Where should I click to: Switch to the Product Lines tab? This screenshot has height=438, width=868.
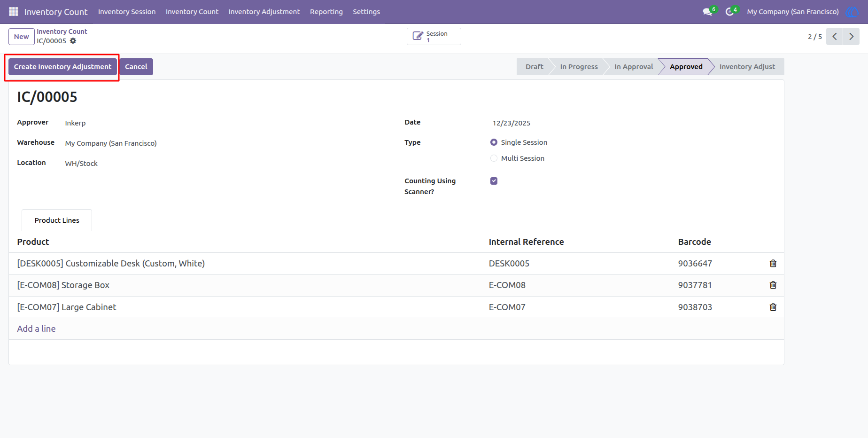[57, 220]
